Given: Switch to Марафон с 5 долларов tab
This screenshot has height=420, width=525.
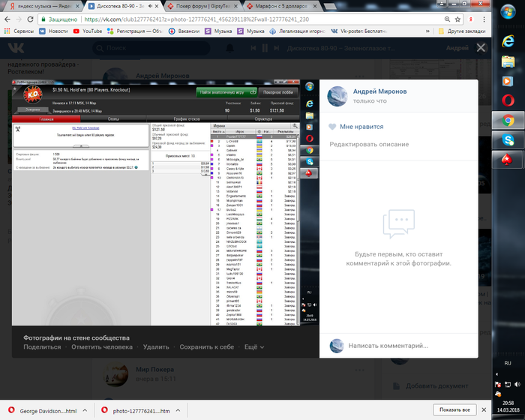Looking at the screenshot, I should pos(281,6).
